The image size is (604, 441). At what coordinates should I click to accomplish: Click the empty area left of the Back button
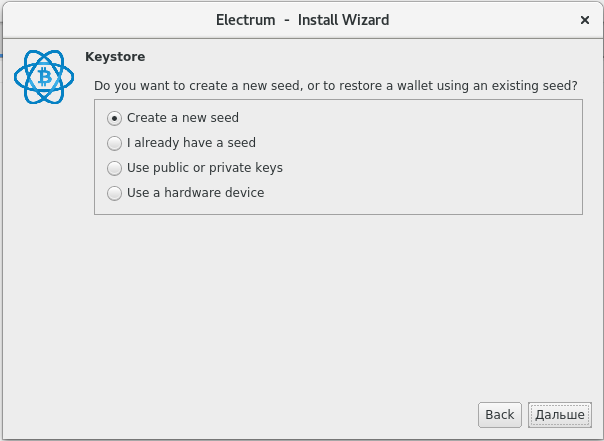point(300,414)
